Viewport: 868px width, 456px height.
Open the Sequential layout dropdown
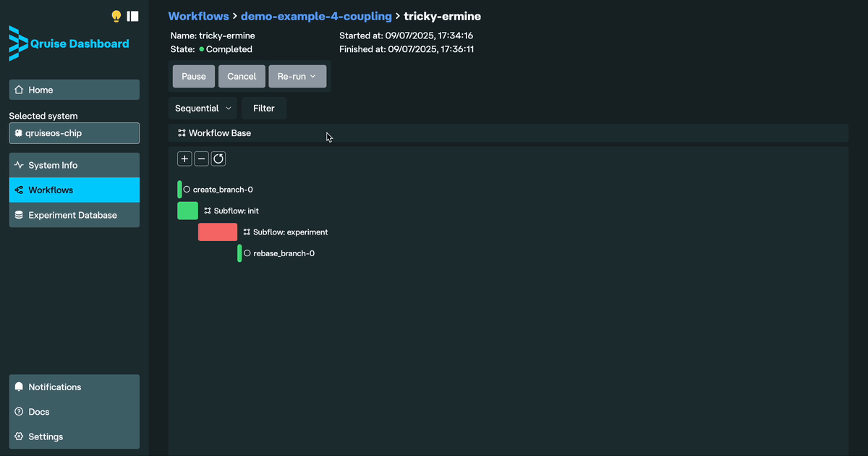(x=203, y=109)
